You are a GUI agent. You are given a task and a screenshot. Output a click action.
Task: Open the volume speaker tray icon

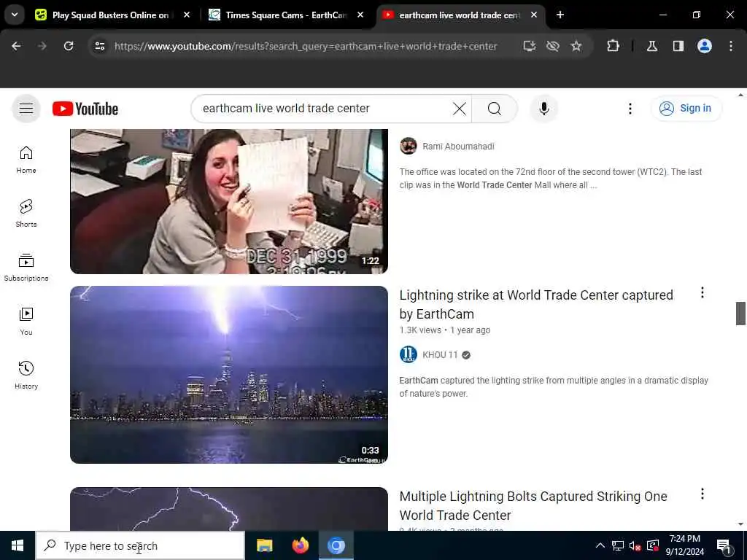tap(635, 545)
